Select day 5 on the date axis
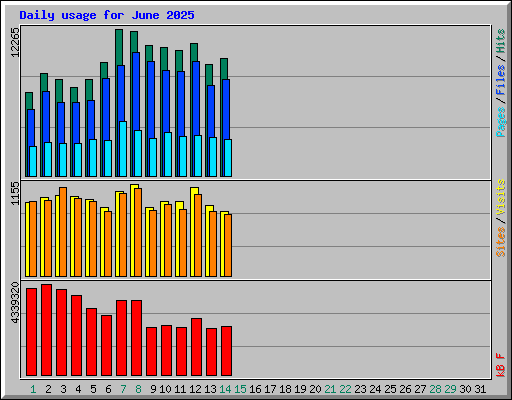Image resolution: width=512 pixels, height=400 pixels. coord(93,389)
